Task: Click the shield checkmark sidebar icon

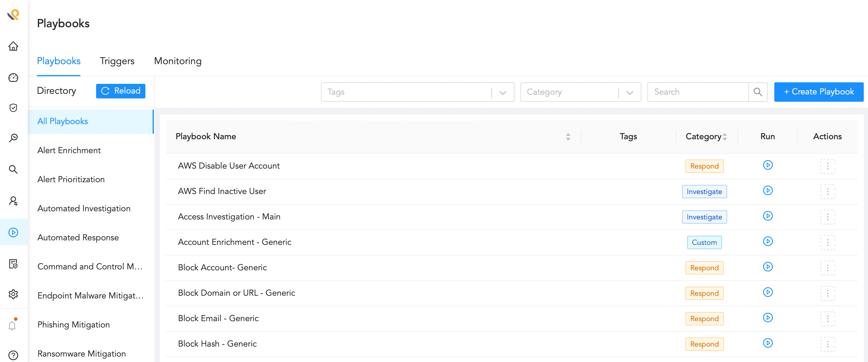Action: click(13, 108)
